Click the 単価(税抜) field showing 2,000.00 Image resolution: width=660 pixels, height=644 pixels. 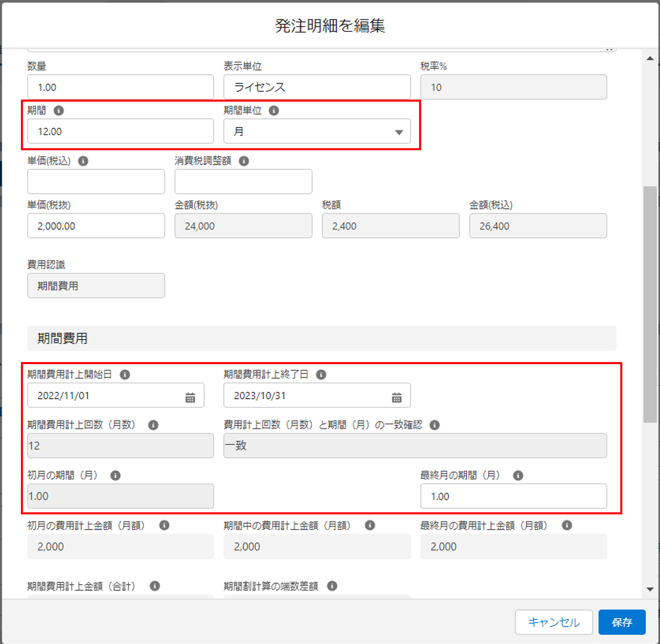pos(96,226)
